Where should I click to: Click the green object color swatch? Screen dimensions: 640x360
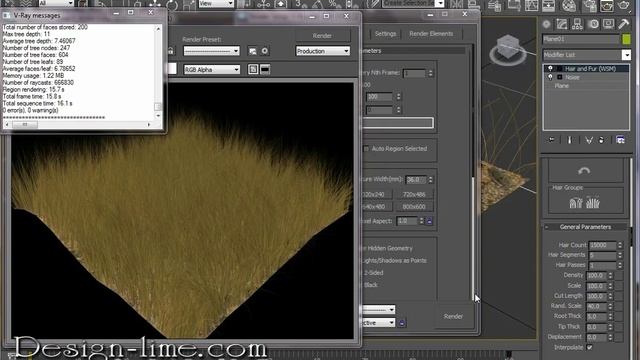[x=626, y=39]
